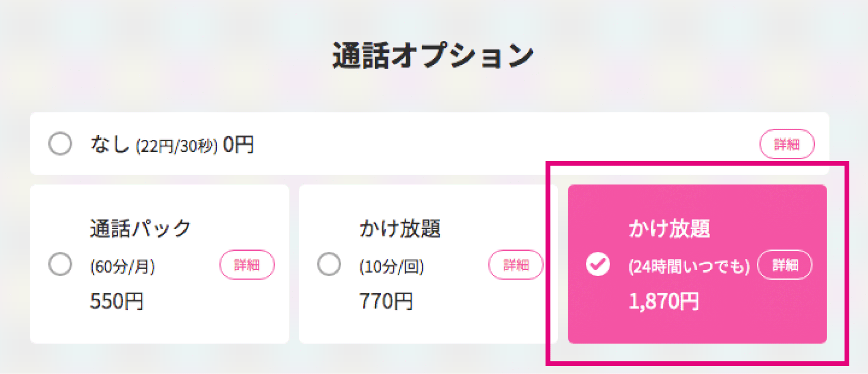Select the 通話パック (60分/月) radio button
The height and width of the screenshot is (374, 868).
[x=60, y=264]
